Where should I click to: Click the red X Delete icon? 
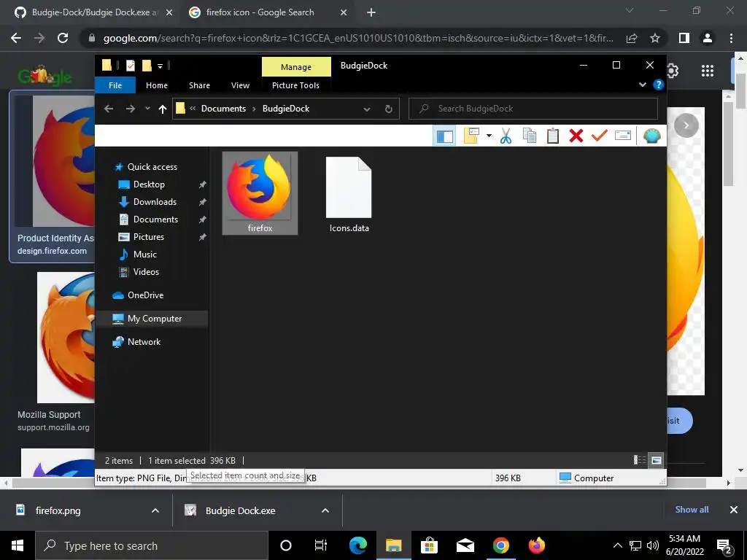coord(576,136)
